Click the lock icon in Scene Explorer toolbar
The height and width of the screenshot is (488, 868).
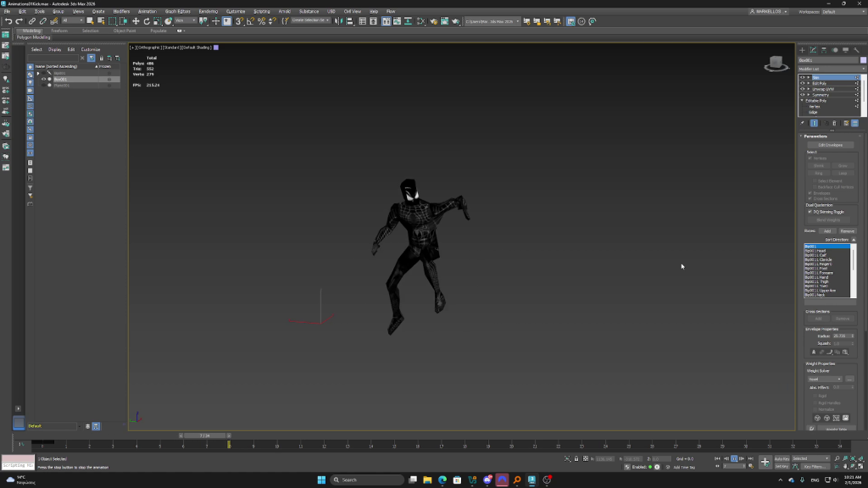tap(102, 58)
